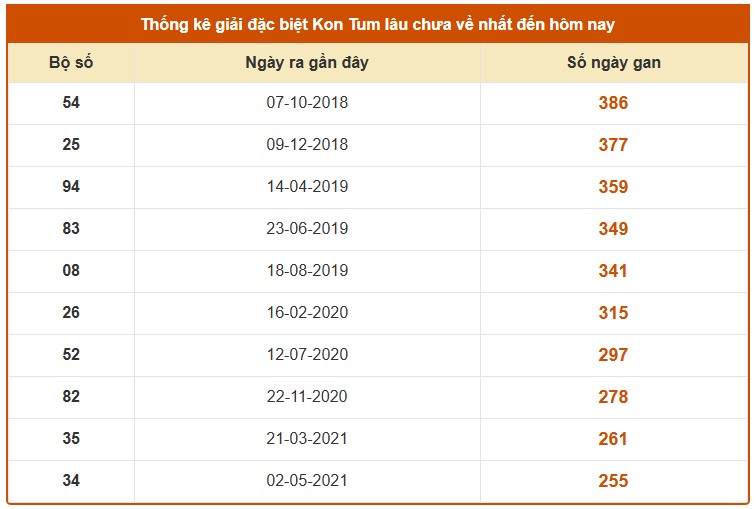Click the orange value 349
This screenshot has width=756, height=509.
pos(613,229)
